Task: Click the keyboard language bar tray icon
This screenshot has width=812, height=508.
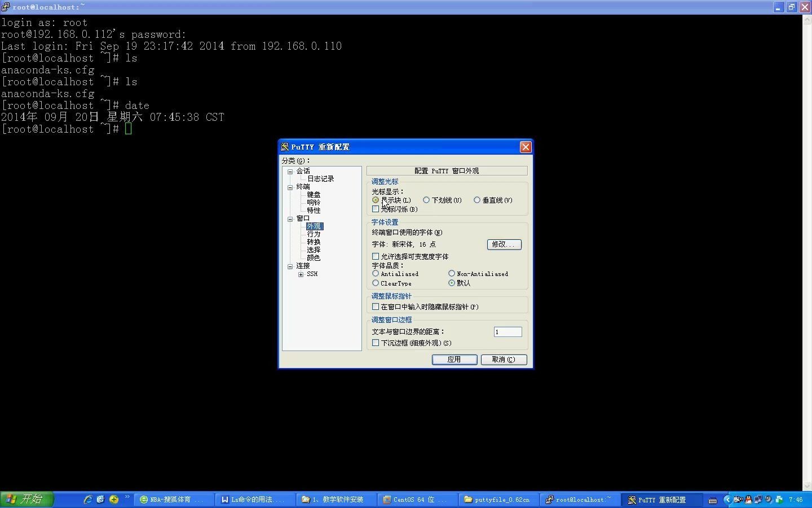Action: (x=713, y=500)
